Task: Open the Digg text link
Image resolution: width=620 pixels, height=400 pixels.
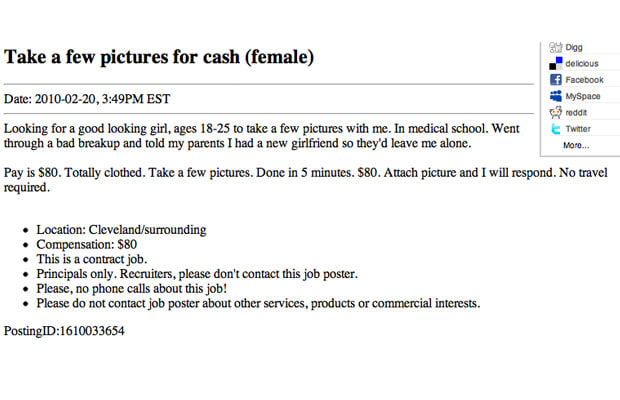Action: 574,47
